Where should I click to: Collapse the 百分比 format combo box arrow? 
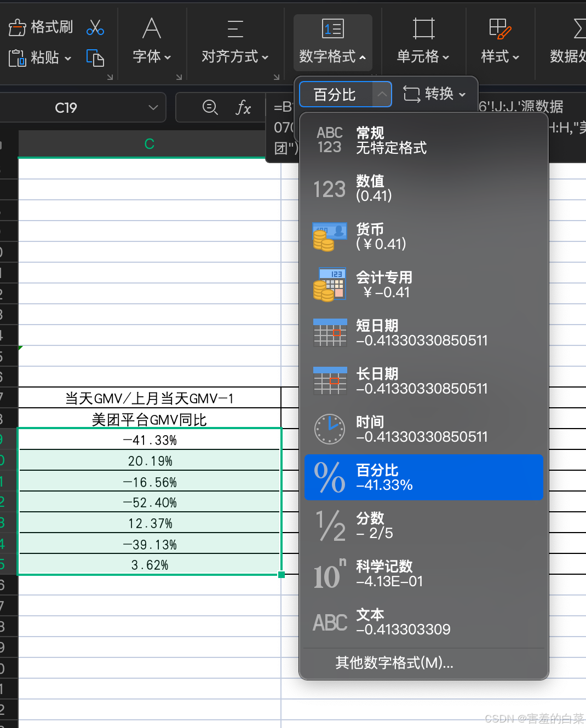[382, 94]
